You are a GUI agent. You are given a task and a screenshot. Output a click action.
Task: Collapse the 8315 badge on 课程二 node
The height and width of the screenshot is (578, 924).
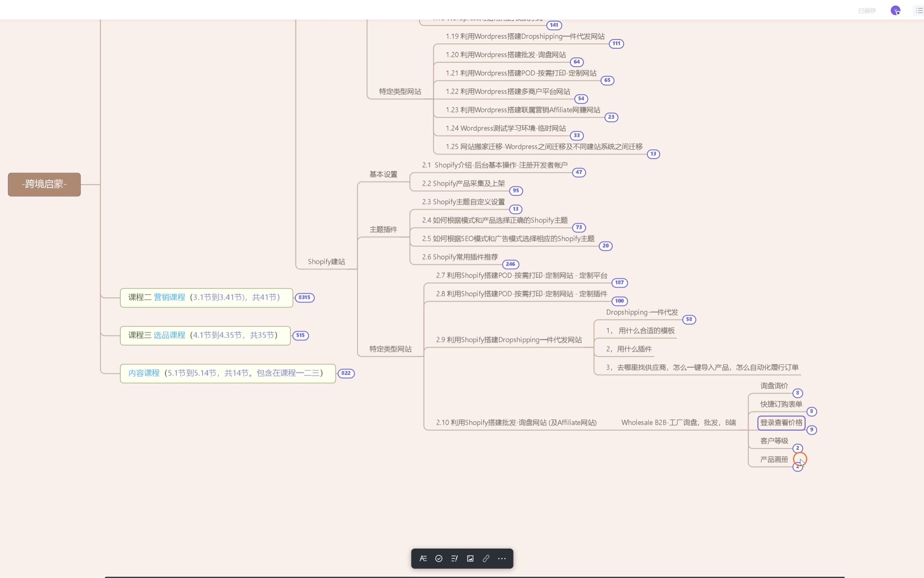pos(305,297)
